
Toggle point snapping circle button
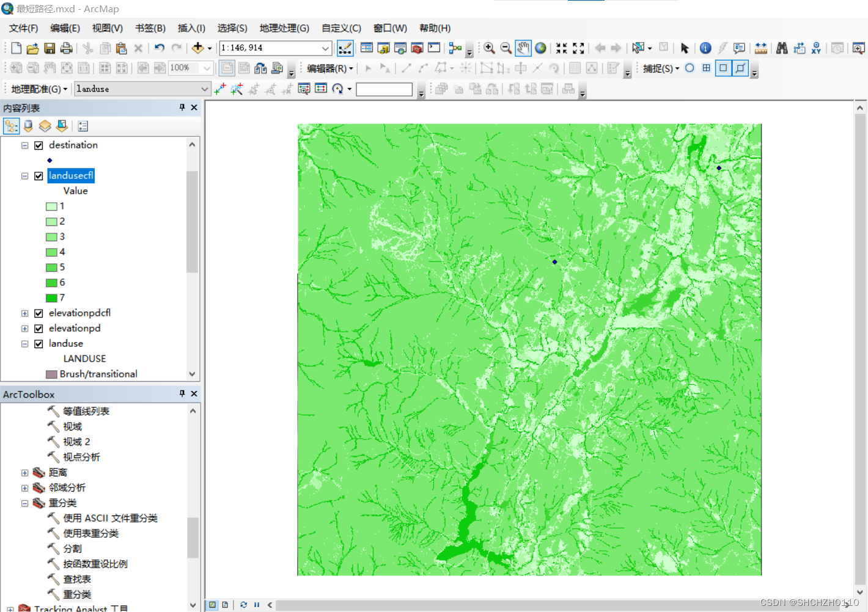coord(690,68)
